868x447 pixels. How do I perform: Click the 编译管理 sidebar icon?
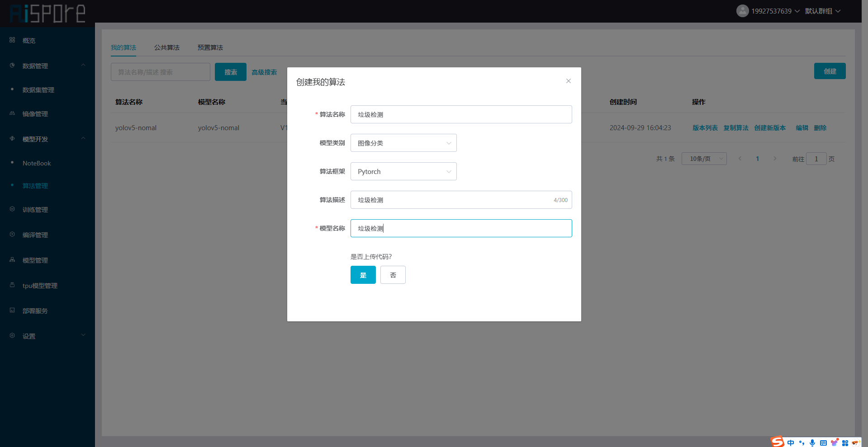pos(12,235)
